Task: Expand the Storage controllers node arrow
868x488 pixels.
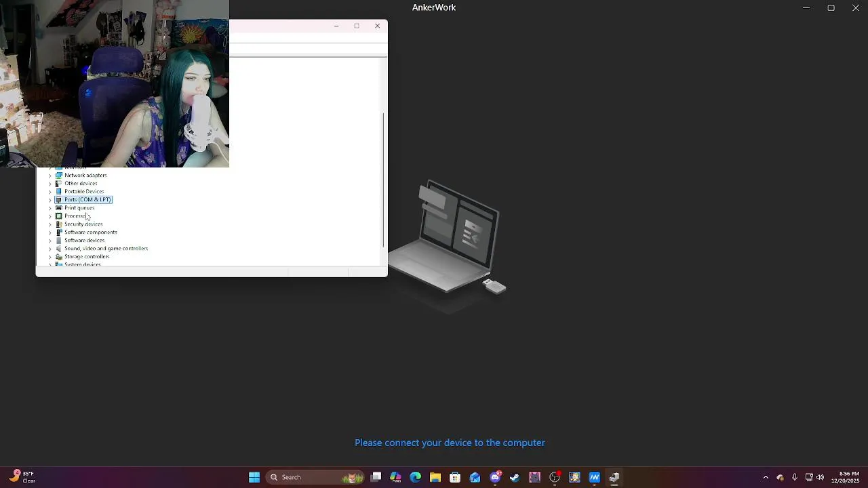Action: coord(50,257)
